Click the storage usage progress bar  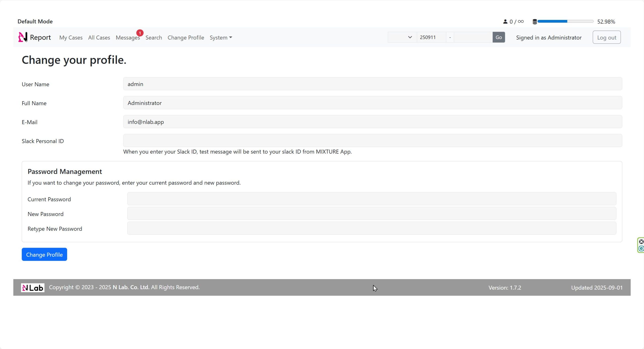pyautogui.click(x=565, y=21)
